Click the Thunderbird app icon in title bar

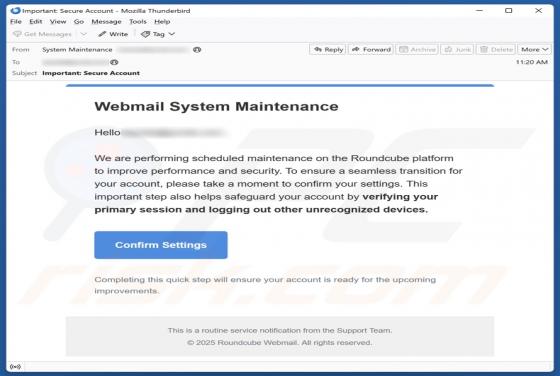point(15,10)
